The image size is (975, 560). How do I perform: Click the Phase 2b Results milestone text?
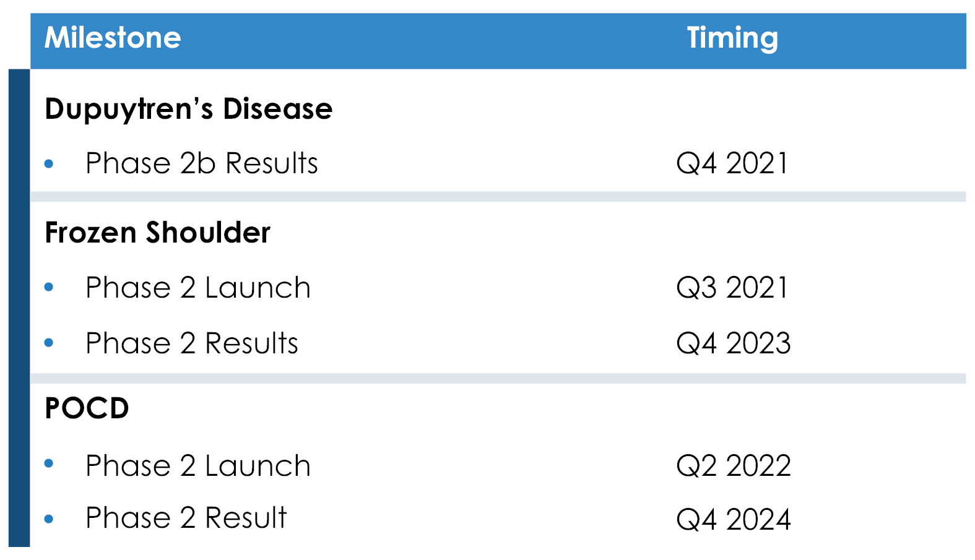(x=201, y=163)
